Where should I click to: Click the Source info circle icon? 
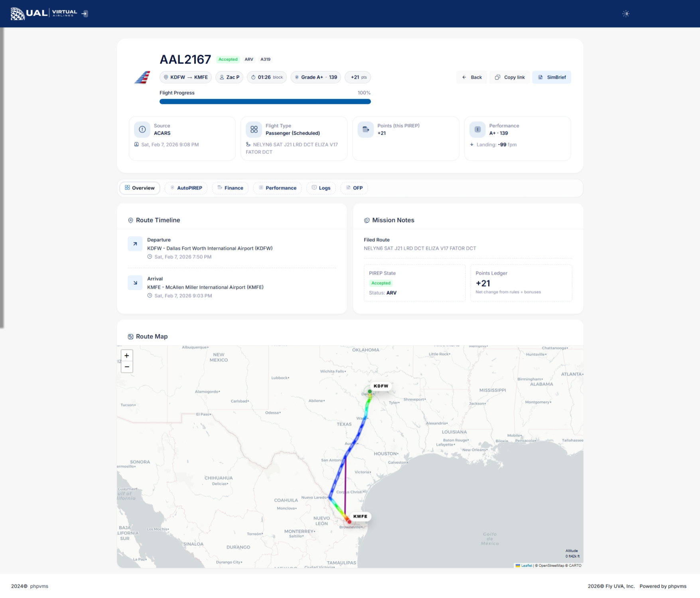click(142, 129)
